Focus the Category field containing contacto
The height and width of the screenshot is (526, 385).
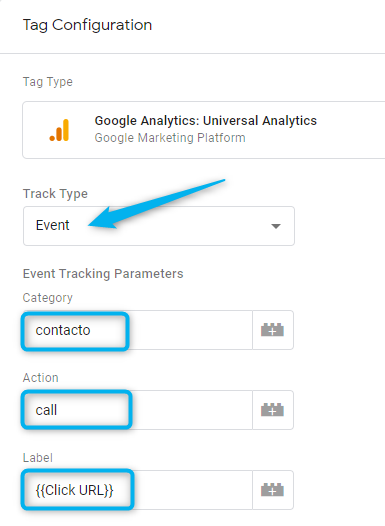138,330
